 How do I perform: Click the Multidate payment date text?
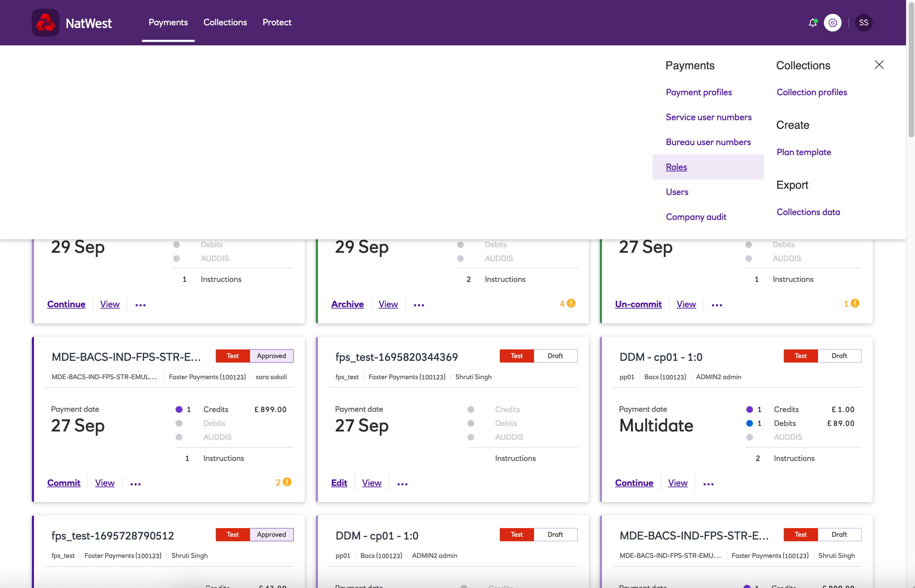(x=656, y=425)
